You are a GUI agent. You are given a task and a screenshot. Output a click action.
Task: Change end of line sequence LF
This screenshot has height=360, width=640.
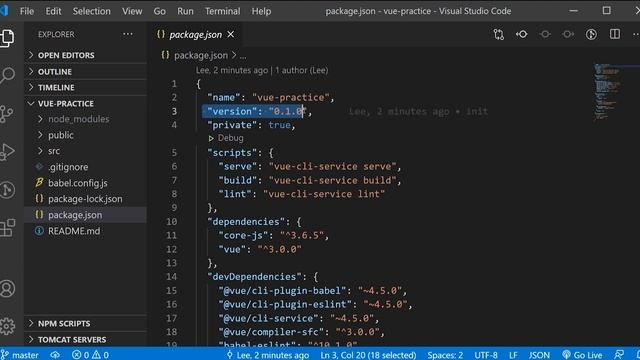click(513, 355)
